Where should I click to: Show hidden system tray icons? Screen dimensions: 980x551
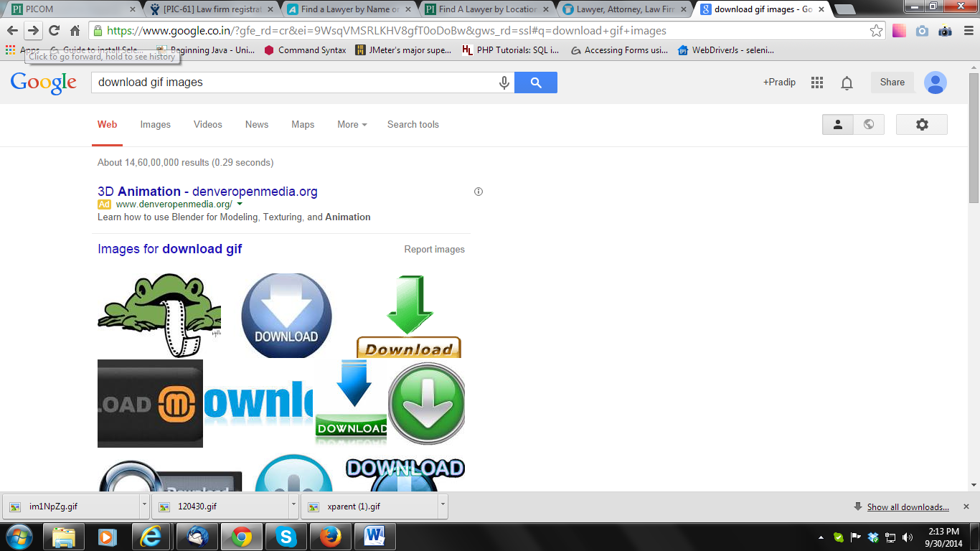pos(821,537)
